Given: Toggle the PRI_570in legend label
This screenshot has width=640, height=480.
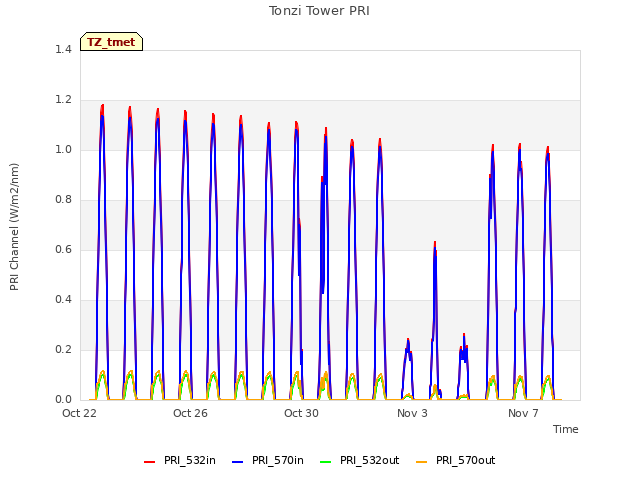Looking at the screenshot, I should (278, 460).
